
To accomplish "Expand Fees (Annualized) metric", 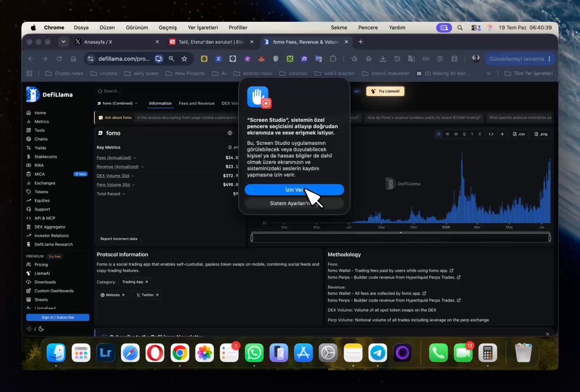I will point(116,157).
